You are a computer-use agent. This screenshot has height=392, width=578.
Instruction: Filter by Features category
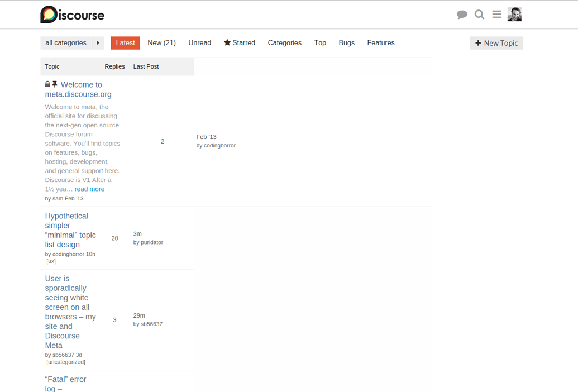[381, 43]
